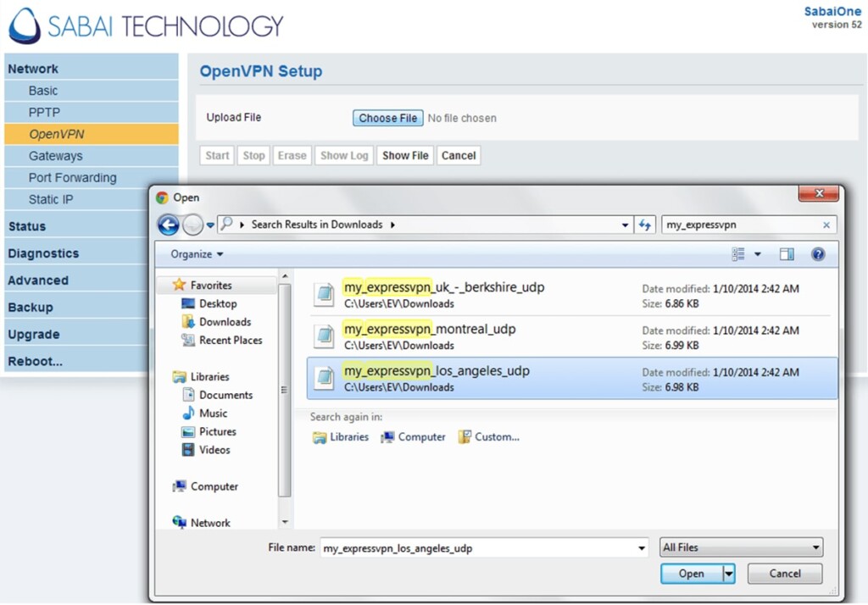868x605 pixels.
Task: Click the montreal_udp file icon
Action: (325, 336)
